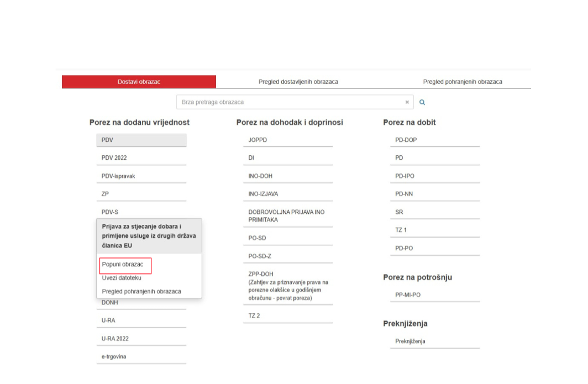Open the ZPP-DOH tax relief form
Viewport: 588px width, 384px height.
pos(287,286)
